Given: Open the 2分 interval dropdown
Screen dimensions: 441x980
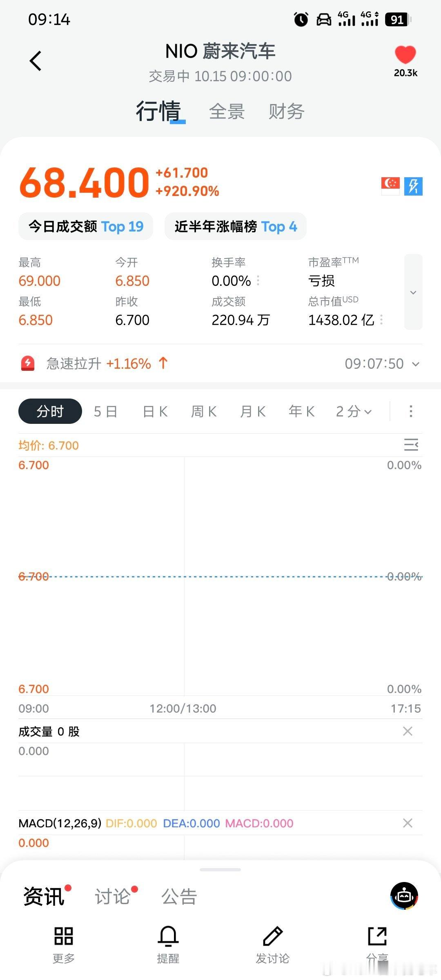Looking at the screenshot, I should 354,412.
